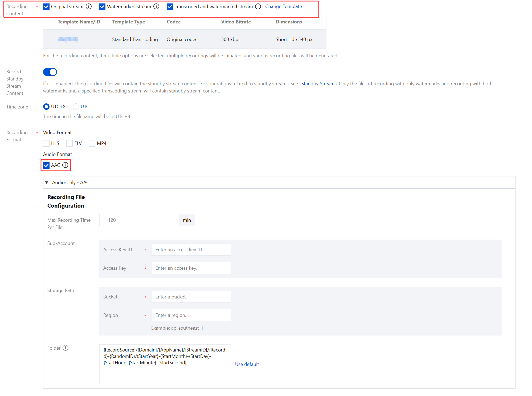Click info icon for Transcoded and watermarked stream
Viewport: 532px width, 396px height.
click(x=258, y=7)
